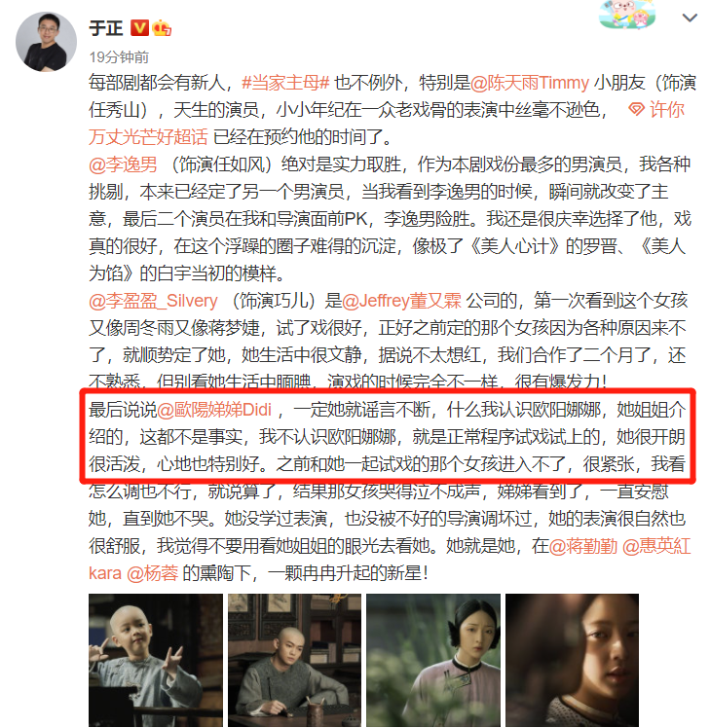Open @李盈盈_Silvery mention link
Image resolution: width=710 pixels, height=728 pixels.
pos(153,301)
